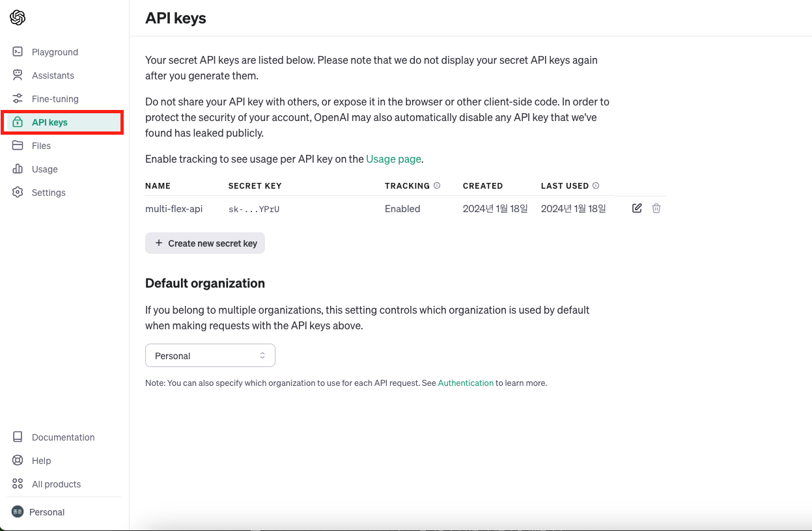
Task: Open the Fine-tuning sliders icon
Action: 18,99
